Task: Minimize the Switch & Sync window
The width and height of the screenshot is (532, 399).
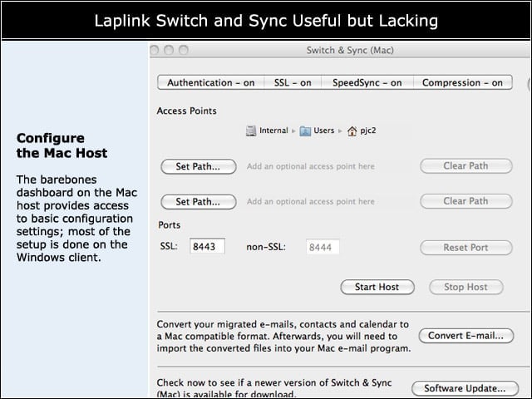Action: pos(169,50)
